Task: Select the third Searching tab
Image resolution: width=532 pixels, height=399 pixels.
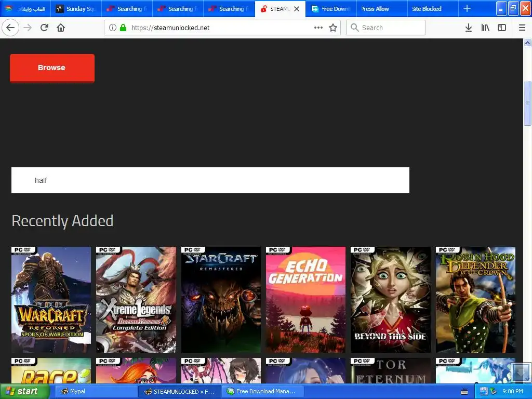Action: pyautogui.click(x=229, y=9)
